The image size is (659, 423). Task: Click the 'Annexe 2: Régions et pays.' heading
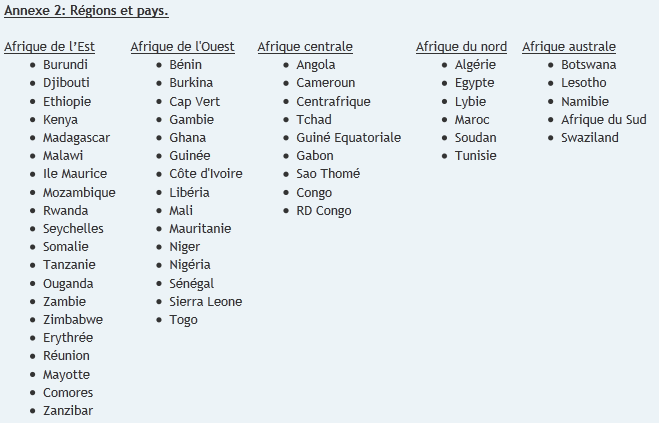(86, 11)
